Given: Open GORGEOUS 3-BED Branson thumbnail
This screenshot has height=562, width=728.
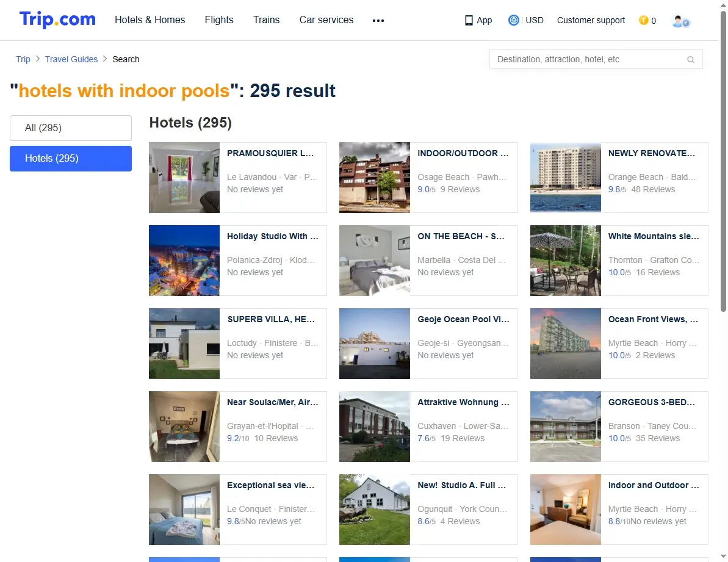Looking at the screenshot, I should 566,427.
